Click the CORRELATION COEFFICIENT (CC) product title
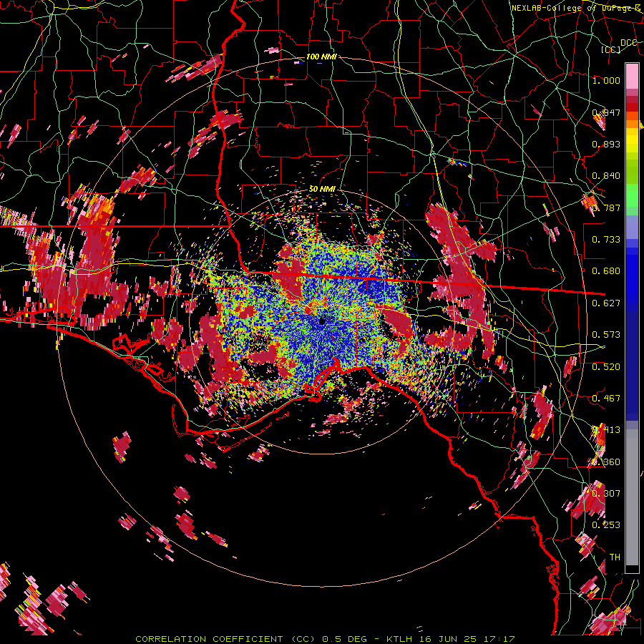 point(225,639)
